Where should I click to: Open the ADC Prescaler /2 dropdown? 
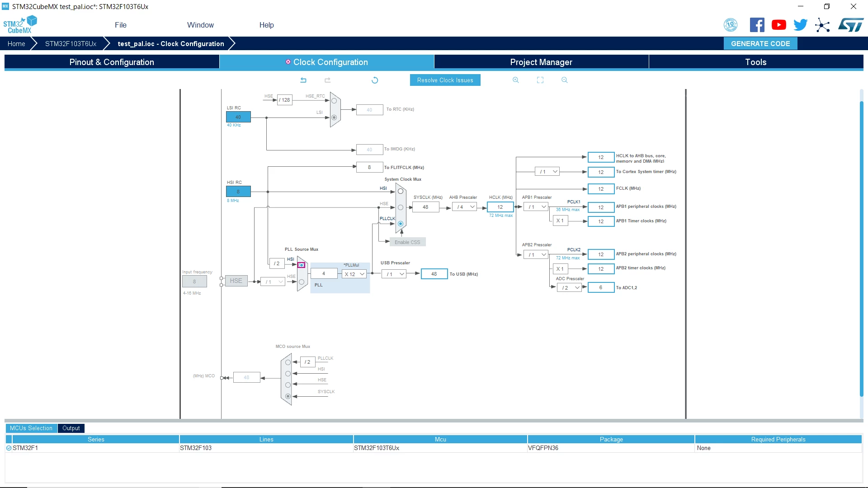coord(569,287)
